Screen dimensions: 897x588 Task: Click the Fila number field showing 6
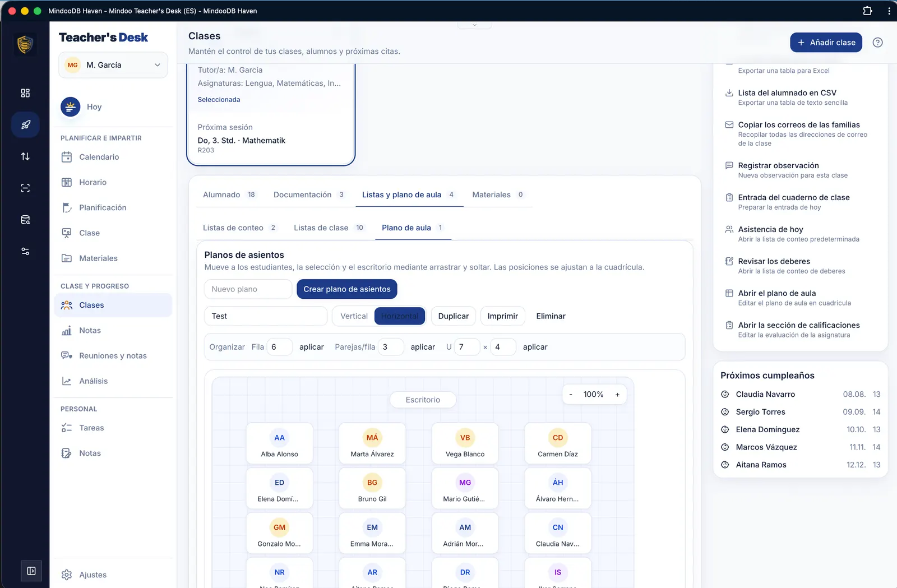pyautogui.click(x=279, y=347)
